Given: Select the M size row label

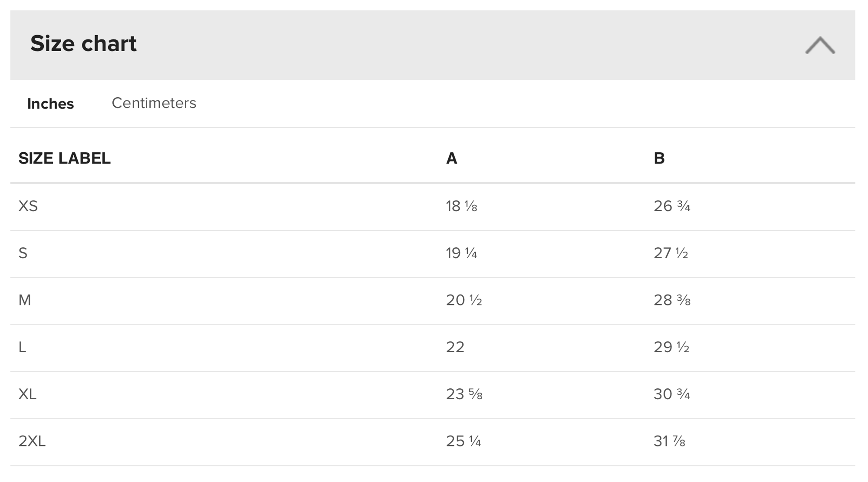Looking at the screenshot, I should pyautogui.click(x=24, y=300).
